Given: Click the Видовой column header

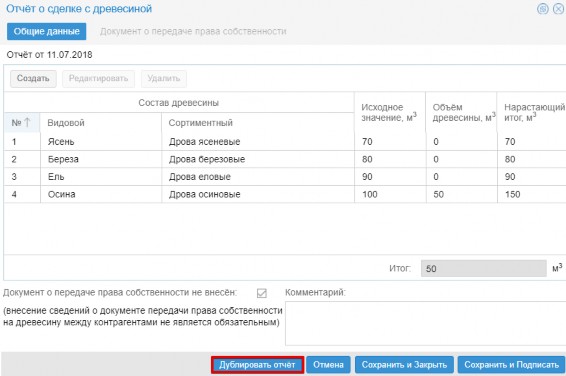Looking at the screenshot, I should [x=101, y=123].
